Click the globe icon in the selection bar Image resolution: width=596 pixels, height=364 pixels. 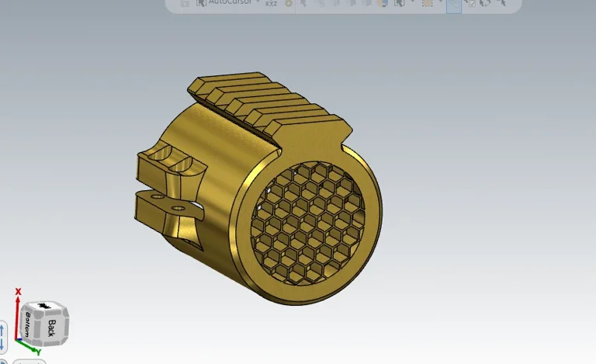coord(382,3)
